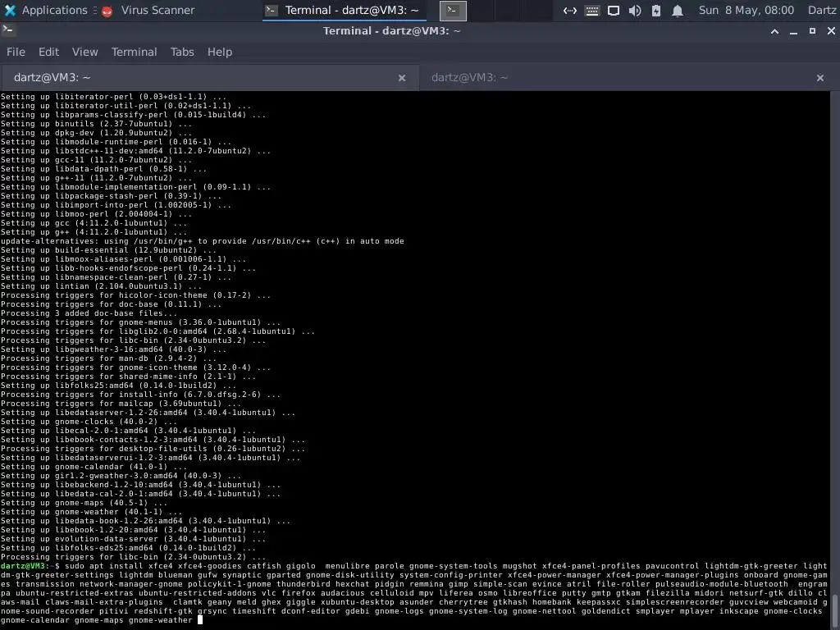Click the second terminal taskbar icon button
This screenshot has width=840, height=630.
click(x=453, y=10)
